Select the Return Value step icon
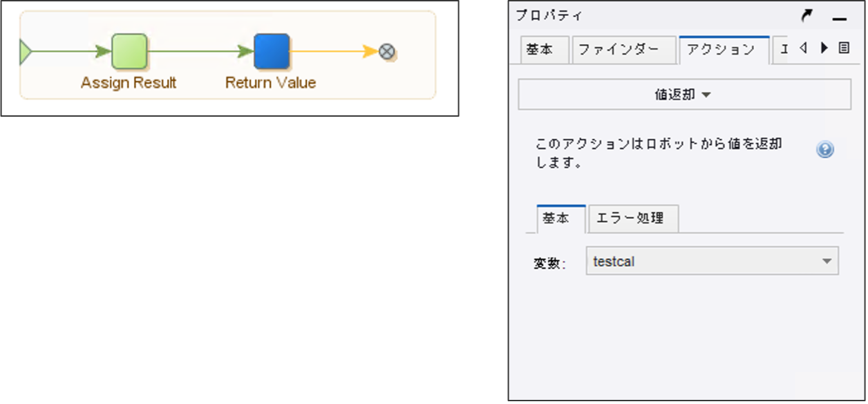Viewport: 868px width, 404px height. pos(270,50)
